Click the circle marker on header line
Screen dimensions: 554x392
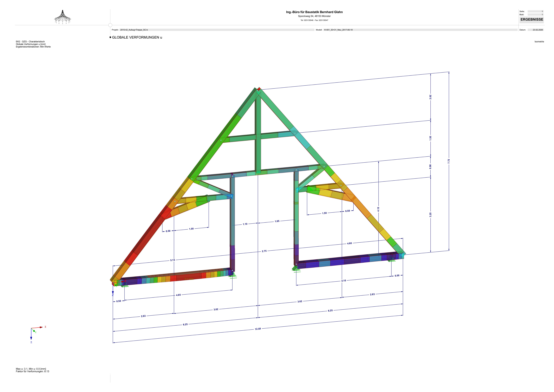(110, 25)
